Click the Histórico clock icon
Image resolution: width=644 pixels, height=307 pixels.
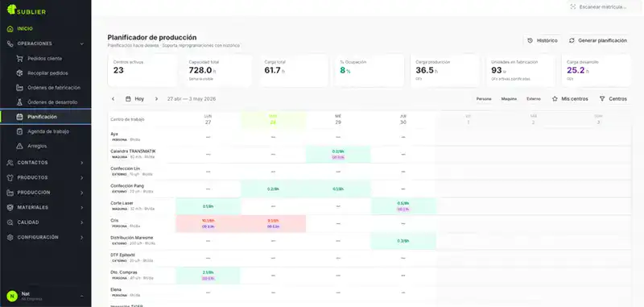tap(530, 40)
